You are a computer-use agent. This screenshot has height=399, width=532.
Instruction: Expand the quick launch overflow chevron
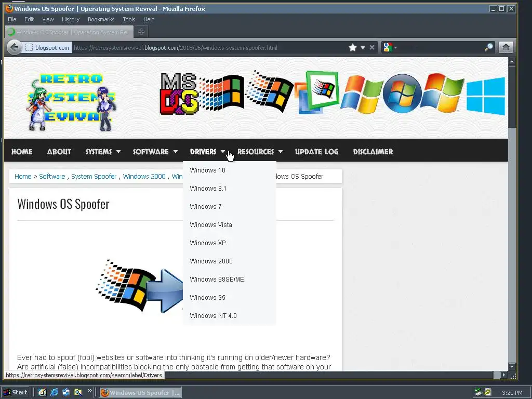point(89,391)
